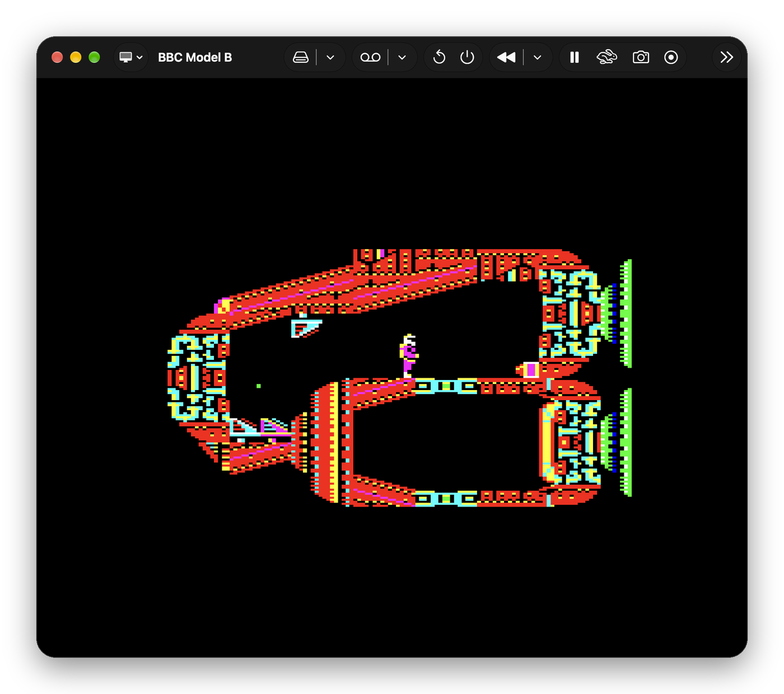Viewport: 784px width, 694px height.
Task: Open the cassette tape icon
Action: (x=370, y=57)
